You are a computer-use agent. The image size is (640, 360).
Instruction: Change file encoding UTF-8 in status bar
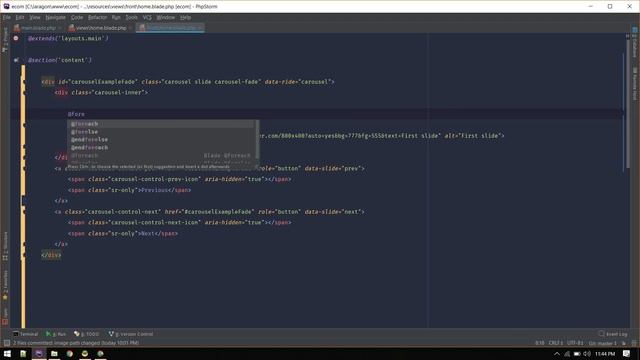click(575, 343)
